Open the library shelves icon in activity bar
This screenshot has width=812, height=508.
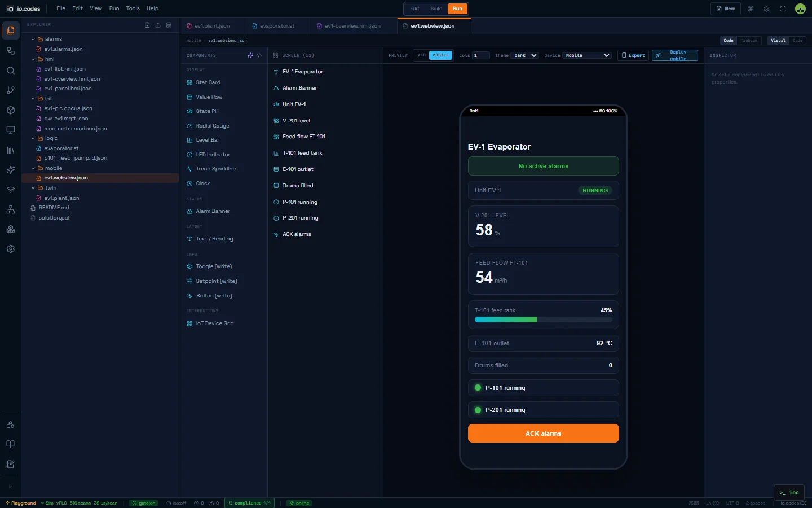pyautogui.click(x=10, y=150)
